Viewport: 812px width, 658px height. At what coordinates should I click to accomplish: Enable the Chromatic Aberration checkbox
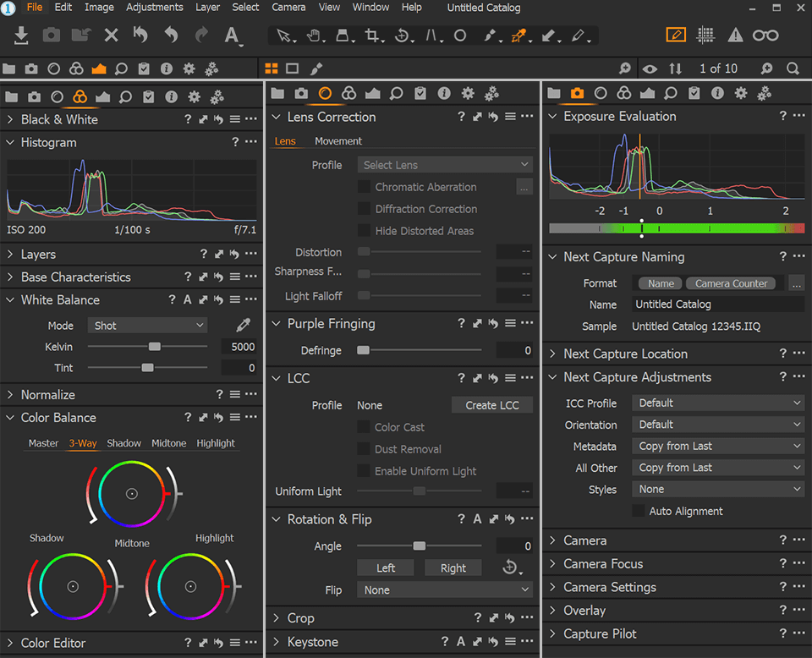[362, 187]
